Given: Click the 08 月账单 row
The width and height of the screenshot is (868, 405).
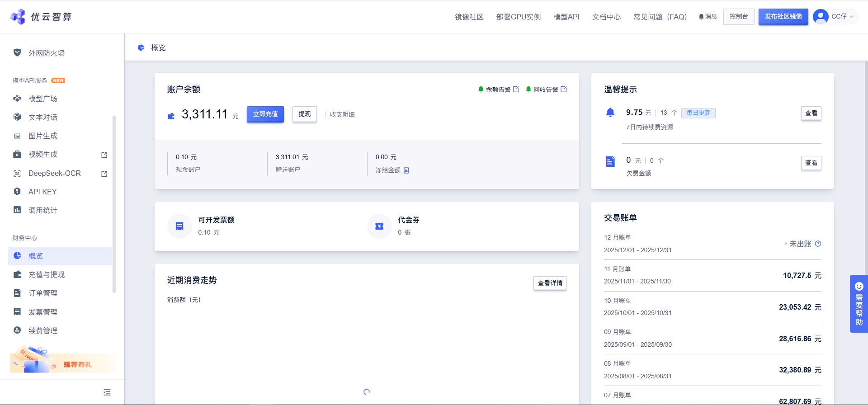Looking at the screenshot, I should 712,370.
